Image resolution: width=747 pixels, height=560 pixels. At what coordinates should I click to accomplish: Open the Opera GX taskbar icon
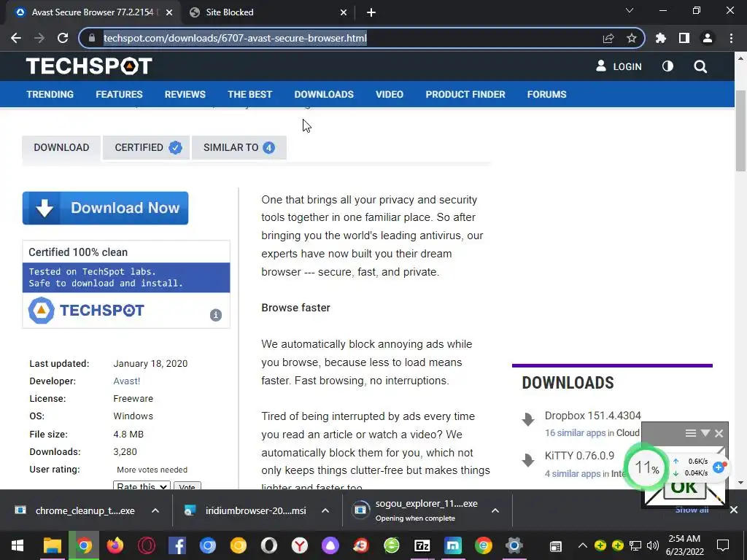pos(146,545)
